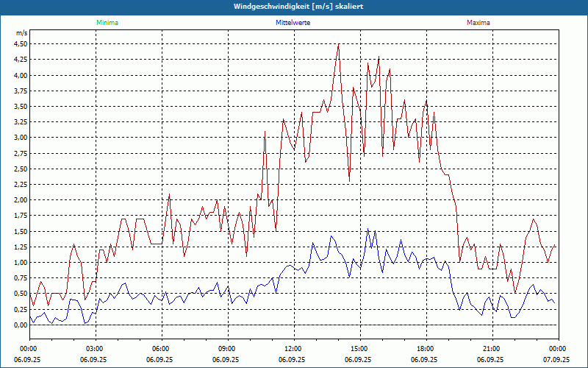Click the 09:00 time axis label
This screenshot has width=588, height=368.
[x=226, y=349]
